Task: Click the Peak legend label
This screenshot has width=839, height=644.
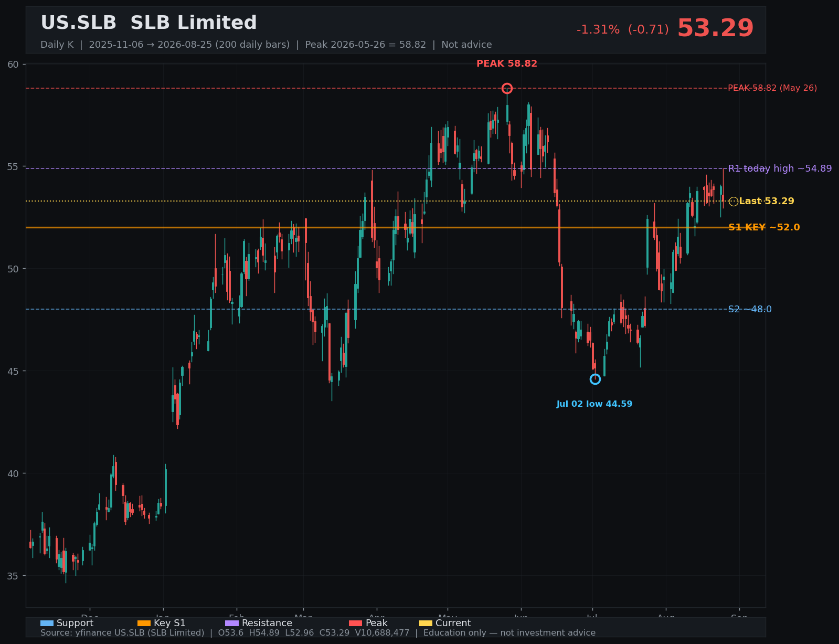Action: [x=377, y=623]
